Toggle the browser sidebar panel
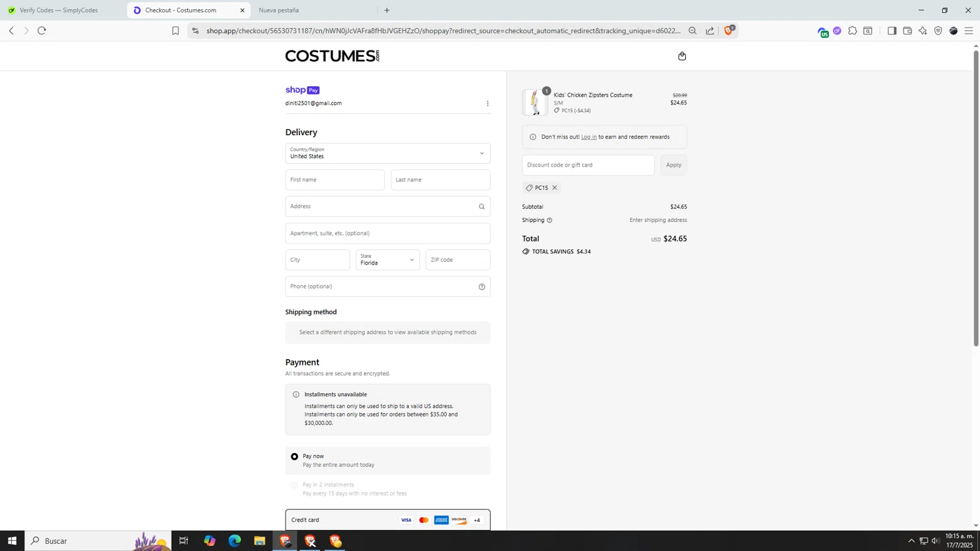This screenshot has height=551, width=980. 892,31
